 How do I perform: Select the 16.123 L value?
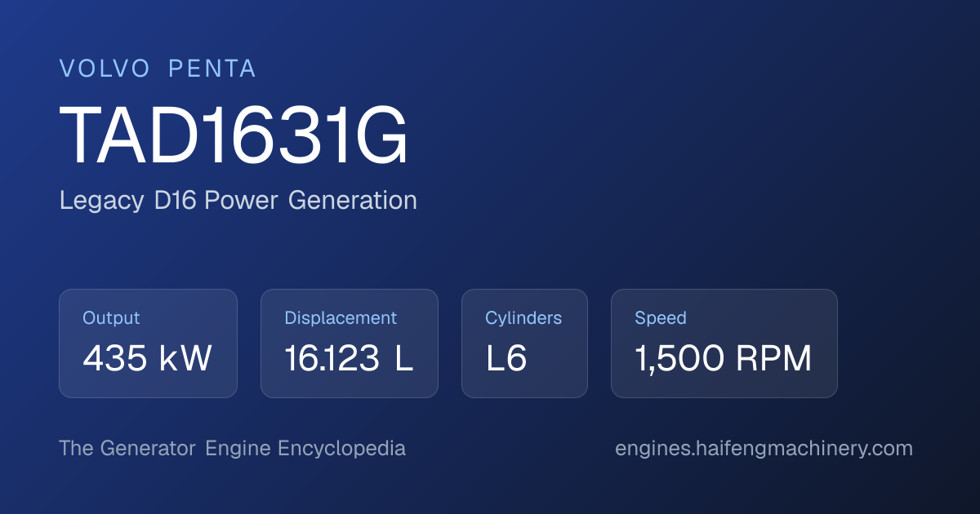point(349,359)
